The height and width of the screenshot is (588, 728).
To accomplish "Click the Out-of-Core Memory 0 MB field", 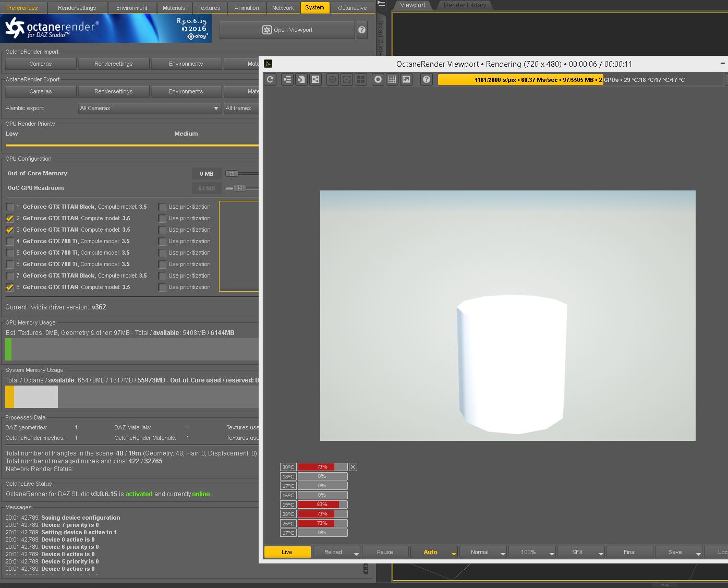I will point(207,174).
